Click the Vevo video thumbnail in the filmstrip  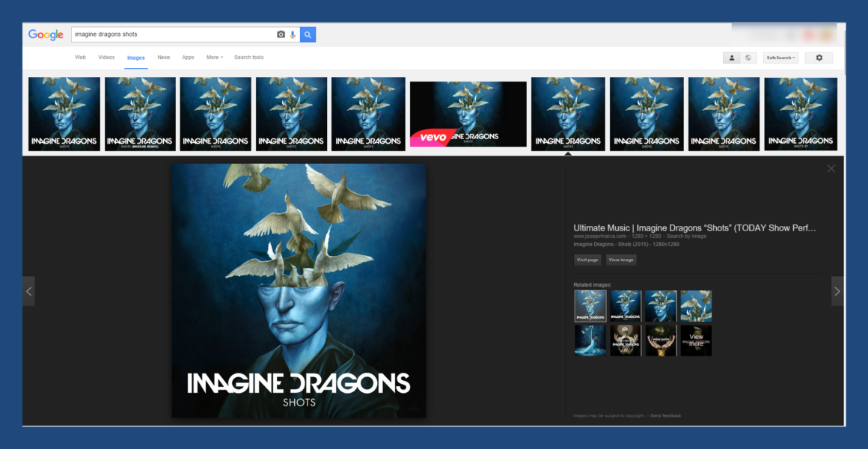click(x=468, y=113)
